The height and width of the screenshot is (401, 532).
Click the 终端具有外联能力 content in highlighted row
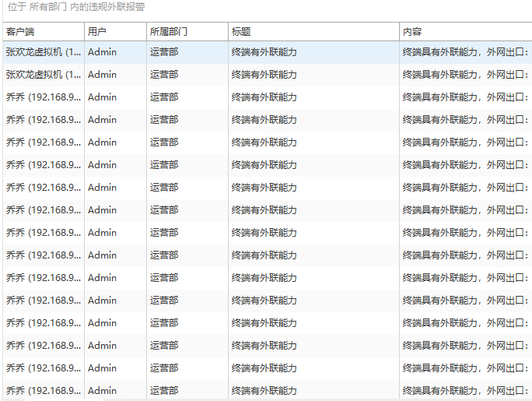point(465,52)
